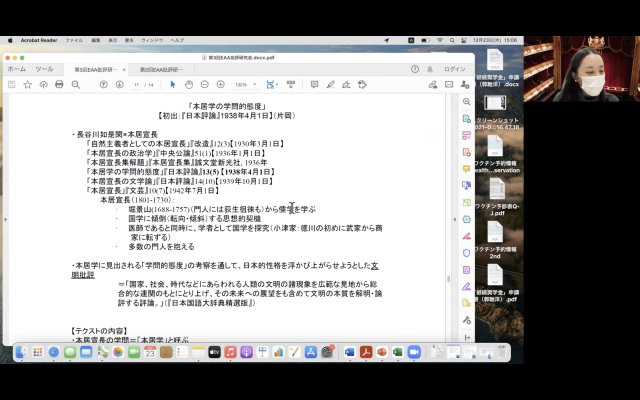Viewport: 640px width, 400px height.
Task: Open the zoom magnifier in right panel
Action: (467, 102)
